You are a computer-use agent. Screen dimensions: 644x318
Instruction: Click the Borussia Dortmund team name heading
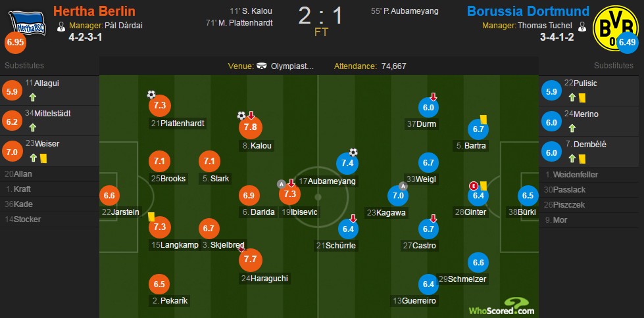click(x=528, y=11)
